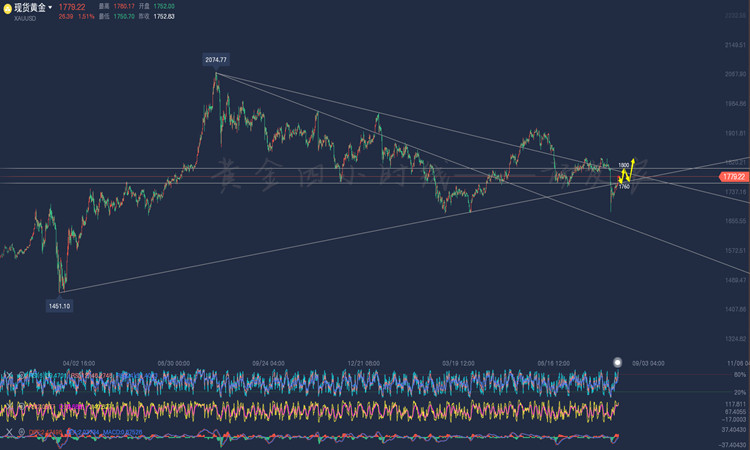Viewport: 750px width, 450px height.
Task: Click the yellow arrow forecast drawing
Action: coord(628,171)
